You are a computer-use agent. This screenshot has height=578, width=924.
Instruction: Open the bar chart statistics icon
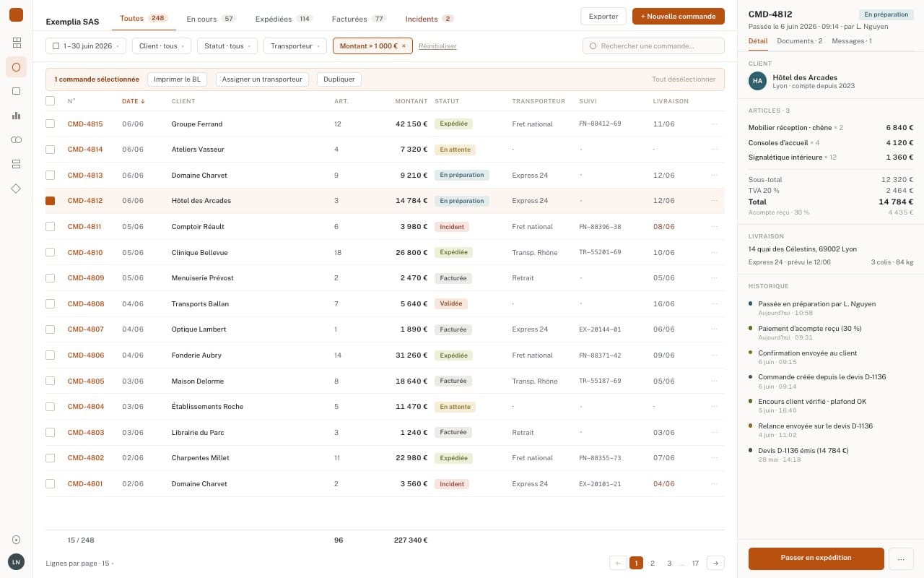click(16, 116)
